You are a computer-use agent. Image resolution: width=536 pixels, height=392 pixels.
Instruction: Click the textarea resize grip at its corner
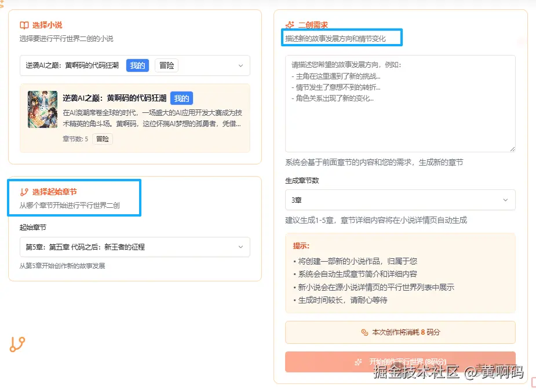(512, 149)
